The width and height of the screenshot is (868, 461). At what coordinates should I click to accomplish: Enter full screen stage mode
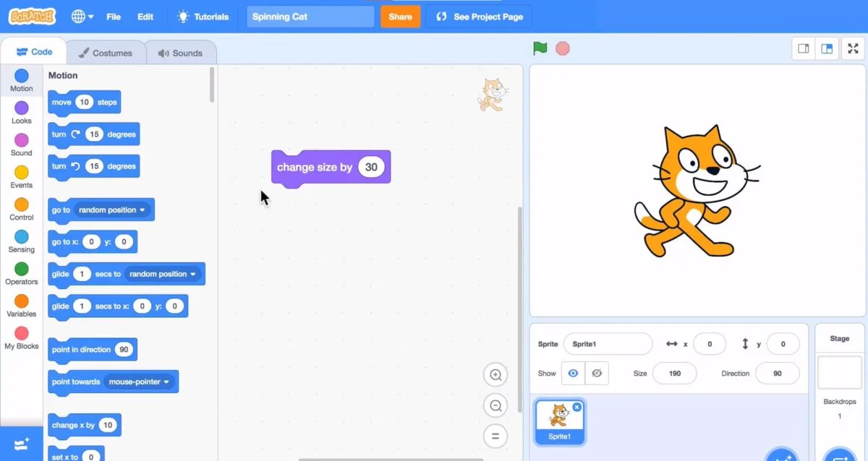tap(853, 48)
